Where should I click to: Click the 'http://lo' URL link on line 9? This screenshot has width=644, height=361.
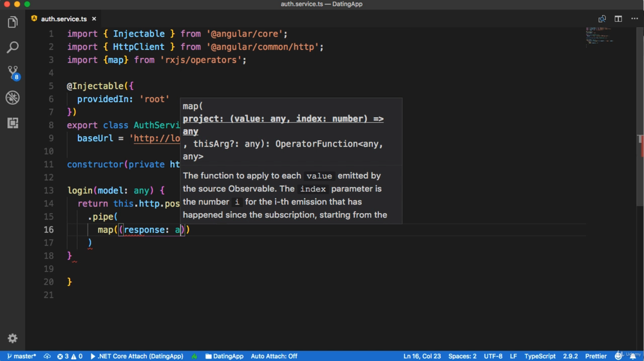[x=157, y=138]
